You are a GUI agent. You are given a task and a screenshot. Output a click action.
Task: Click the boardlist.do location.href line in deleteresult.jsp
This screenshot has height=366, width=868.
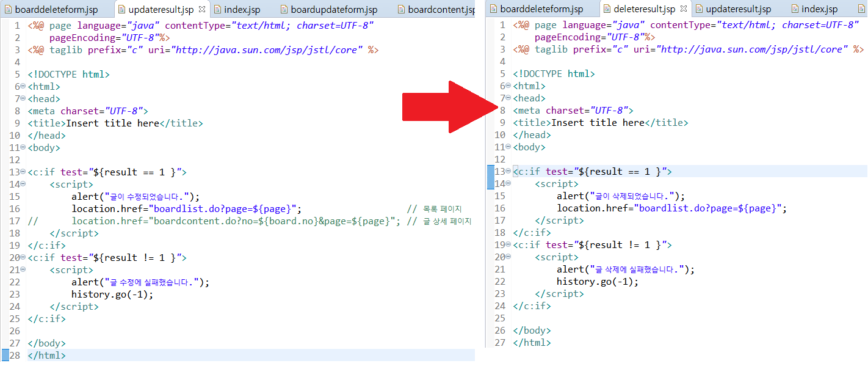tap(671, 208)
